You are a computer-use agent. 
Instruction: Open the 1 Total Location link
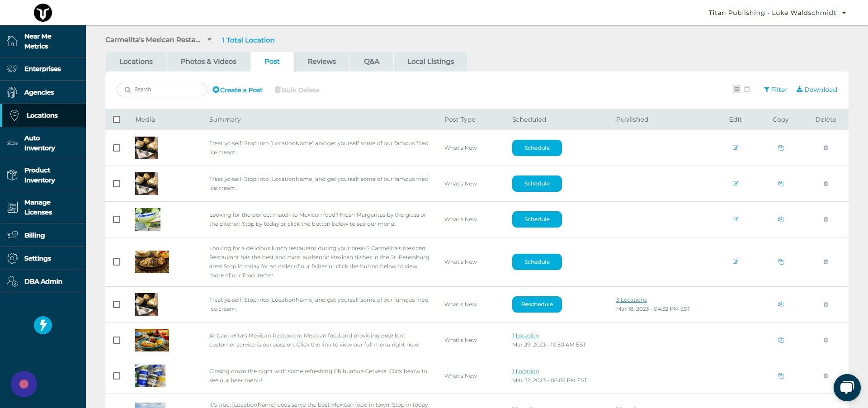point(248,40)
